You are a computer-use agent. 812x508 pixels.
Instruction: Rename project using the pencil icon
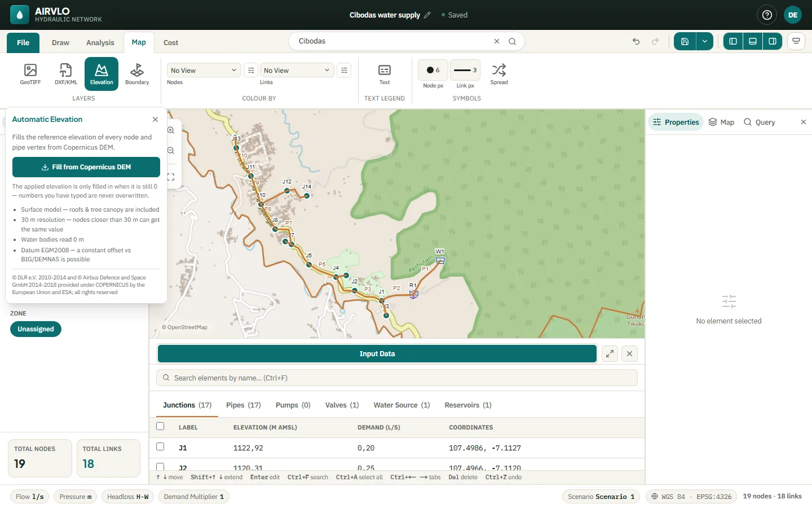(x=427, y=15)
